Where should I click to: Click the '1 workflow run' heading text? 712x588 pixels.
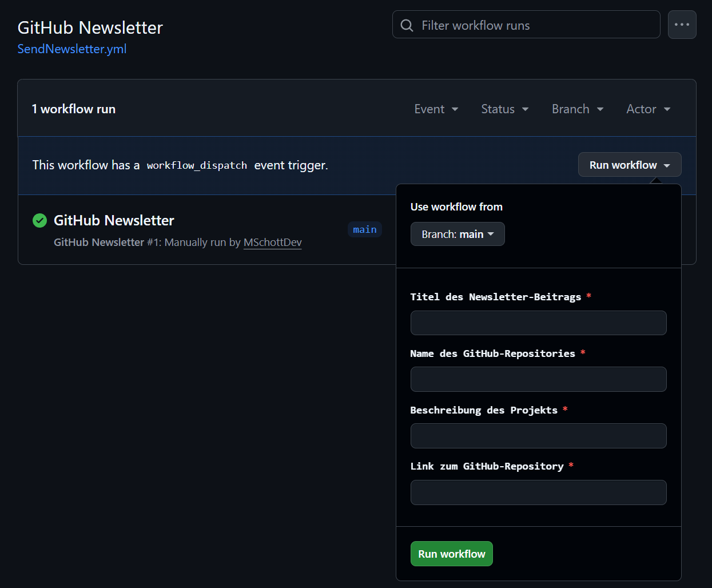click(x=74, y=109)
